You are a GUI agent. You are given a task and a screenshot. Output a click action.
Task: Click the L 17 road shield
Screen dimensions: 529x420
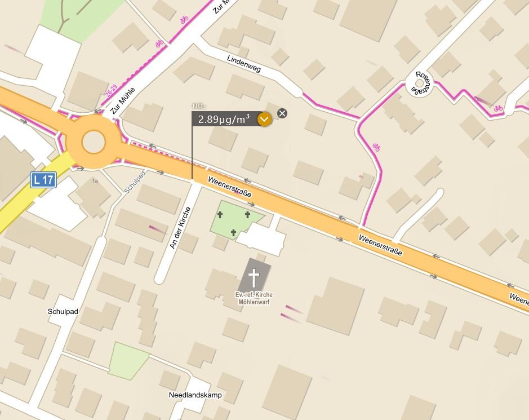coord(43,180)
